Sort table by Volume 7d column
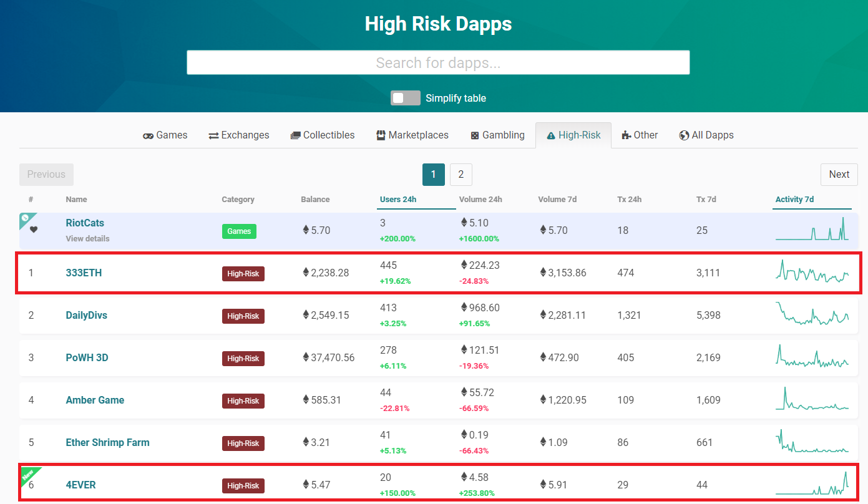 click(x=557, y=200)
